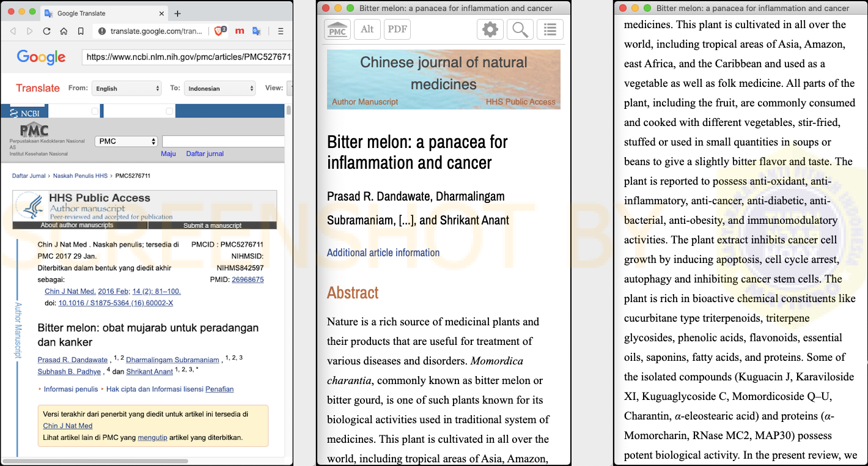This screenshot has height=466, width=868.
Task: Open author Prasad R. Dandawate link
Action: click(x=73, y=360)
